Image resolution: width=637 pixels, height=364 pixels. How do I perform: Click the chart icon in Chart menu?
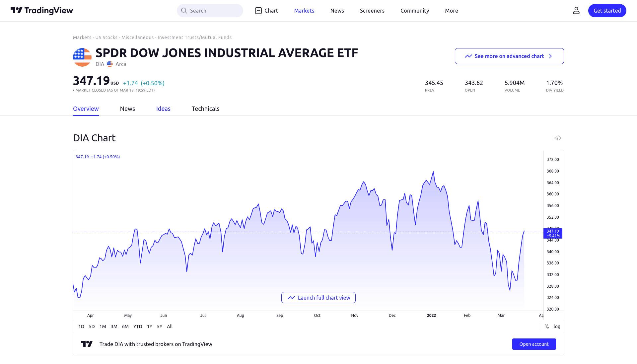click(x=258, y=11)
